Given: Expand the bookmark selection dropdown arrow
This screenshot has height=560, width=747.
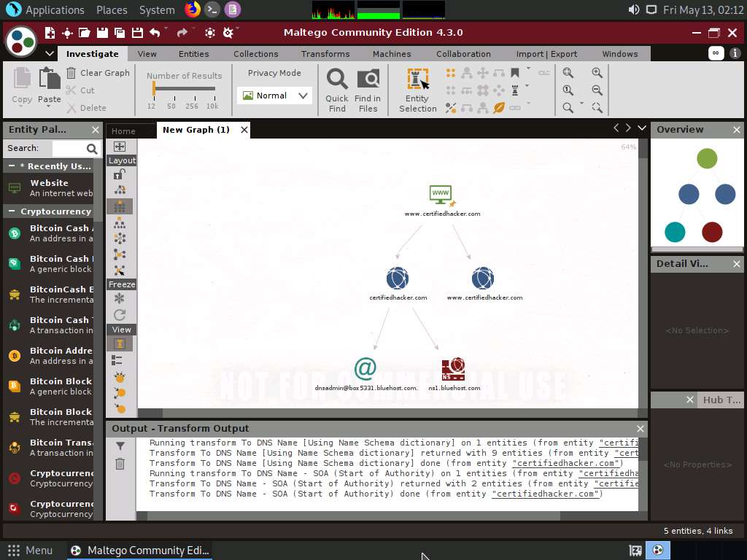Looking at the screenshot, I should (528, 69).
